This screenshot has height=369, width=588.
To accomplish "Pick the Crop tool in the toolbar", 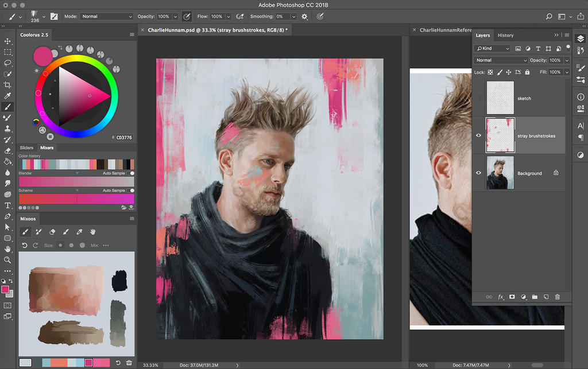I will click(8, 85).
